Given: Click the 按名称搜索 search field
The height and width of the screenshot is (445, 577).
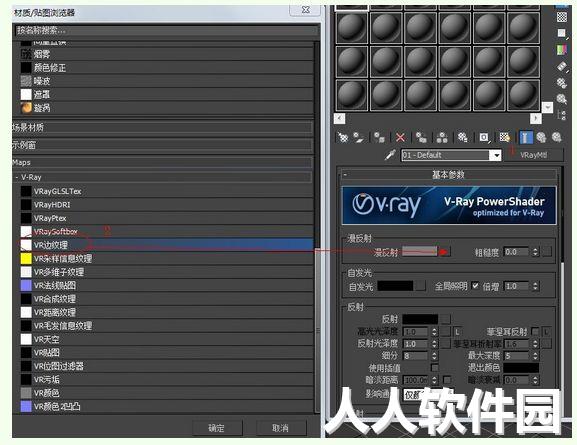Looking at the screenshot, I should 166,30.
